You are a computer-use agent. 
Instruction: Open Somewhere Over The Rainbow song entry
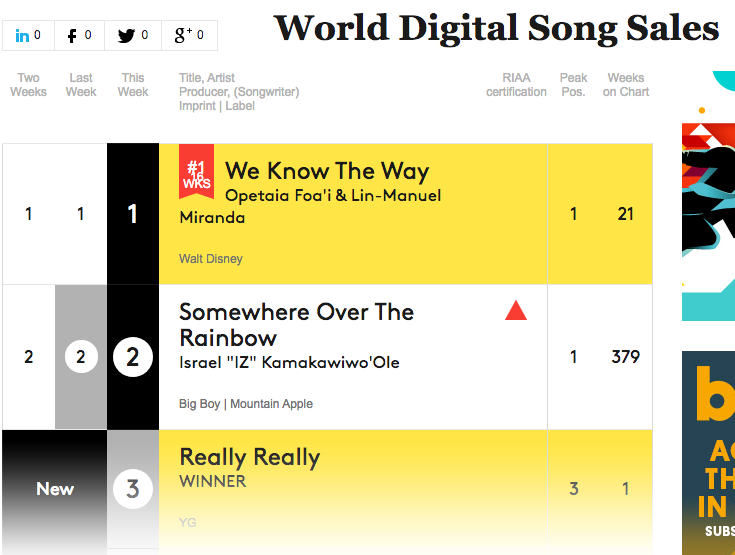click(296, 325)
